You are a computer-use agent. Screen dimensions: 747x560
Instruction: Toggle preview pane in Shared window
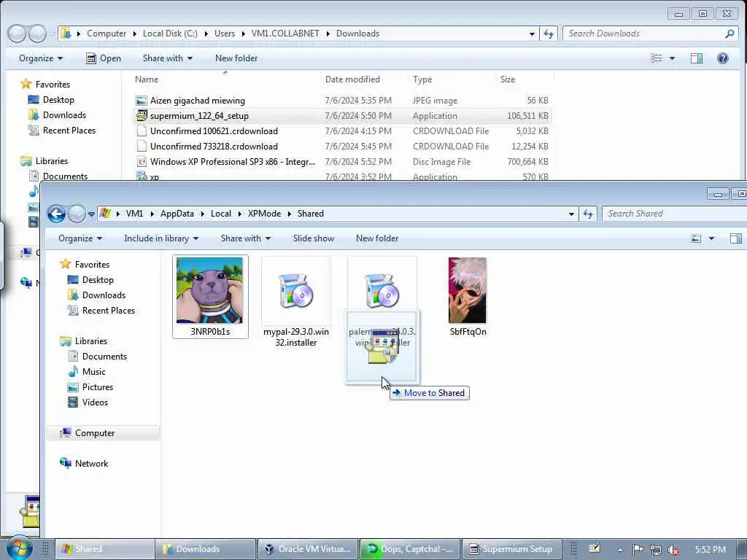click(x=735, y=238)
